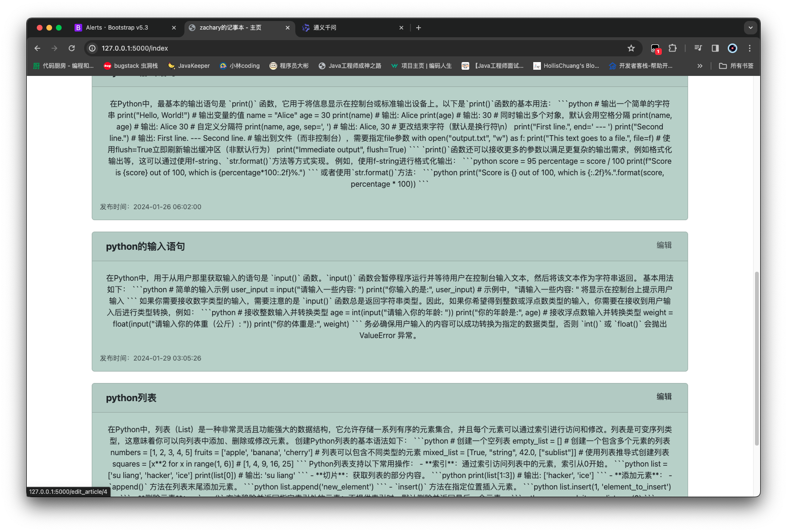Close the 通义千问 tab

401,28
